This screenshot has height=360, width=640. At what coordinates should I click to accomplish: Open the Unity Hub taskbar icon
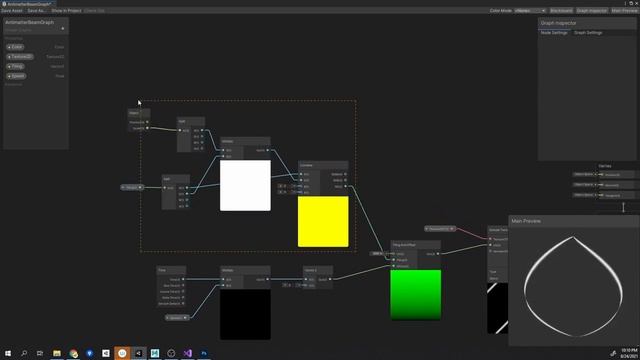(x=106, y=353)
